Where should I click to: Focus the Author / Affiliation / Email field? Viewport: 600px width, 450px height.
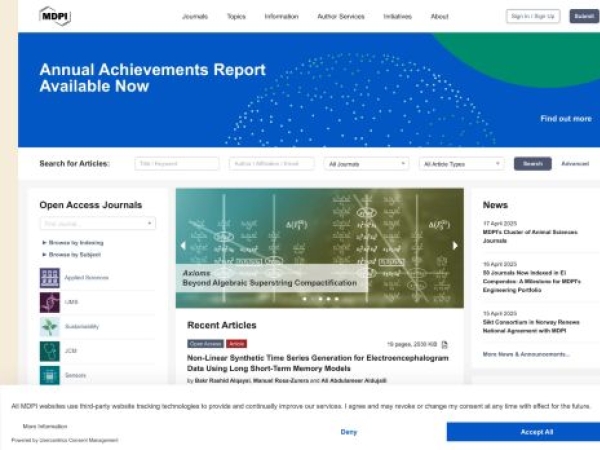[272, 164]
